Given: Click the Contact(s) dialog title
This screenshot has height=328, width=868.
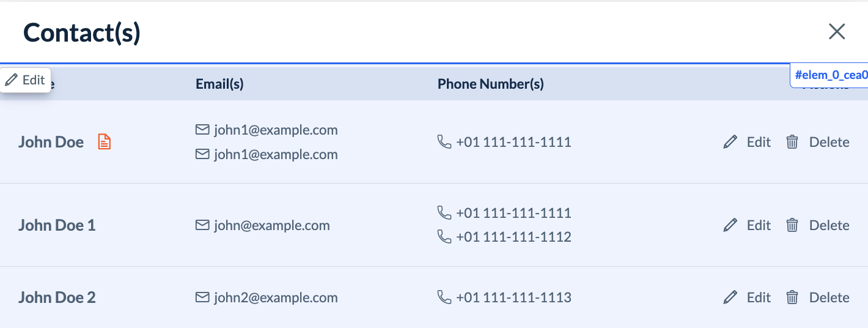Looking at the screenshot, I should (82, 32).
